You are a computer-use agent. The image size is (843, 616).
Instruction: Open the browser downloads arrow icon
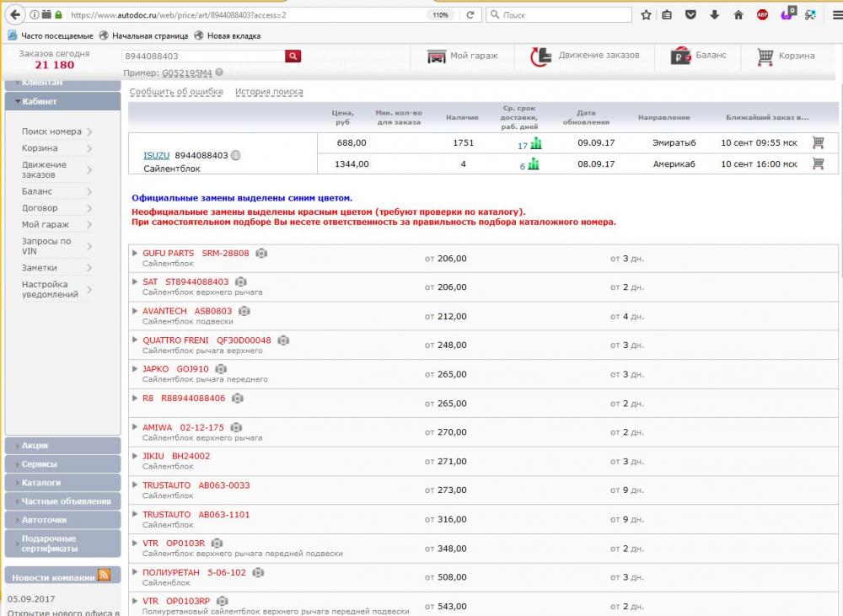pos(715,15)
